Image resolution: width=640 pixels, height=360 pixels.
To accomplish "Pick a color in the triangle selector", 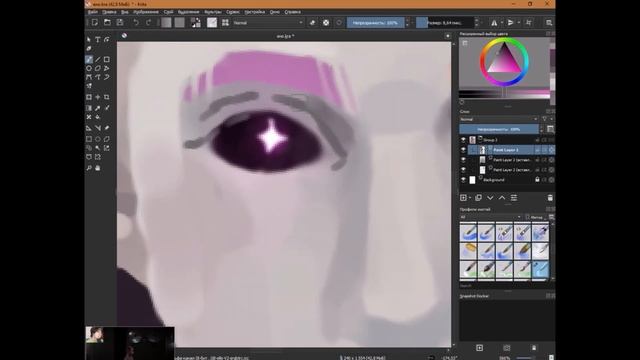I will (504, 60).
